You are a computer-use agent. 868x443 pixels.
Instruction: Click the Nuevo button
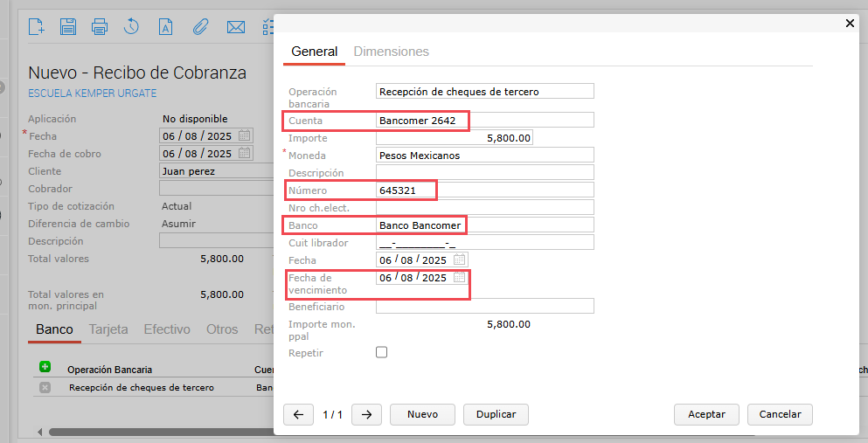(x=422, y=414)
